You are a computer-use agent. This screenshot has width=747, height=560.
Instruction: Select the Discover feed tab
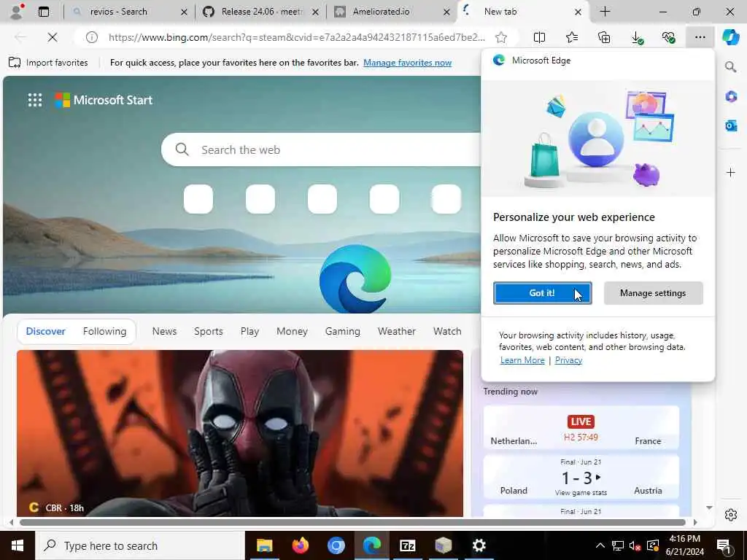click(x=46, y=332)
